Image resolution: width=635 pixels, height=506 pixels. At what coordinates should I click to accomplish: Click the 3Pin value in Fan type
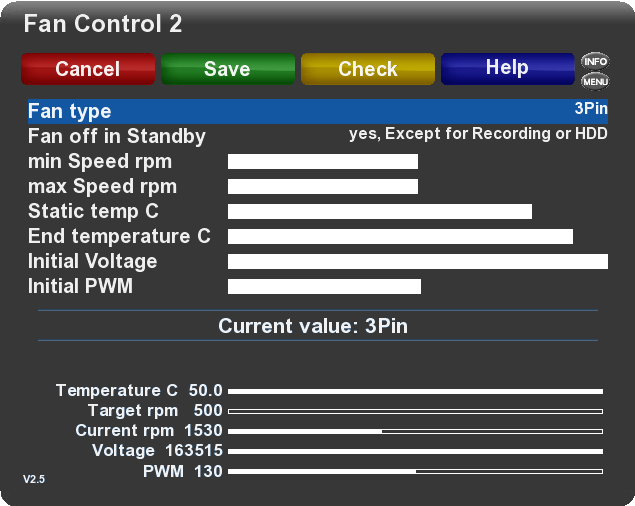pyautogui.click(x=591, y=109)
